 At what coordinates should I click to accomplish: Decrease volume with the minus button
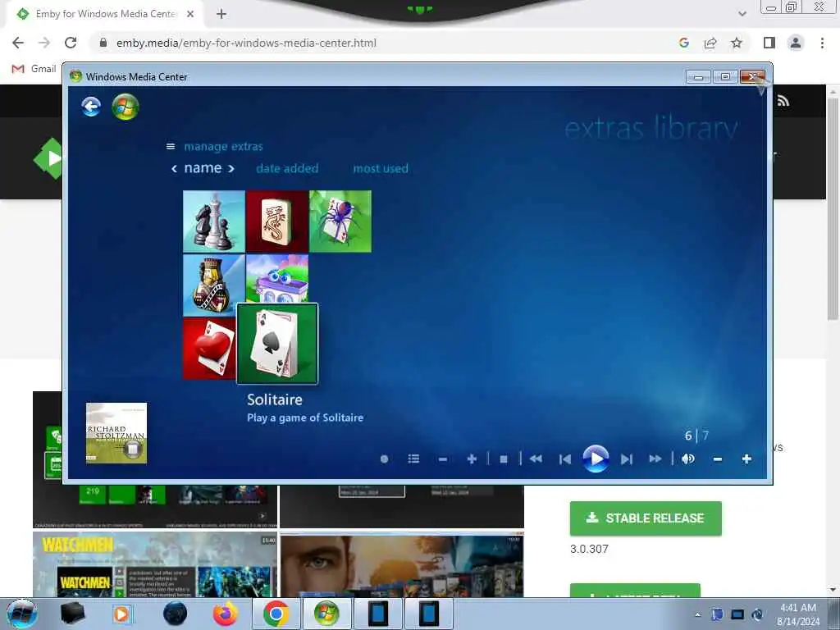pyautogui.click(x=717, y=459)
